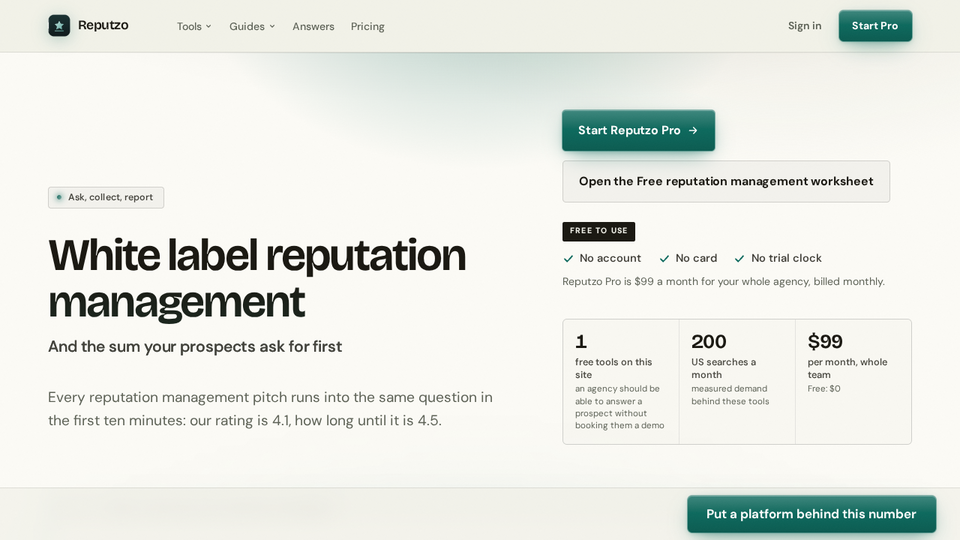Click the 'Ask, collect, report' badge
Viewport: 960px width, 540px height.
point(106,197)
